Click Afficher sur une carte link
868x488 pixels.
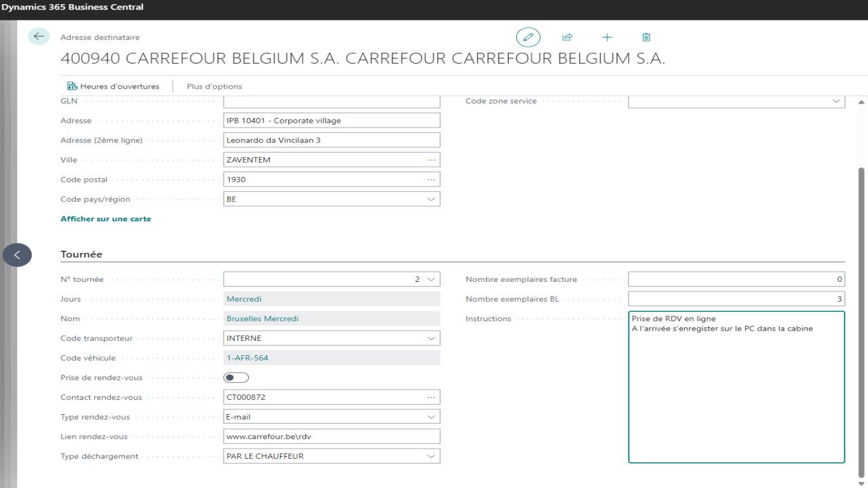pos(106,219)
